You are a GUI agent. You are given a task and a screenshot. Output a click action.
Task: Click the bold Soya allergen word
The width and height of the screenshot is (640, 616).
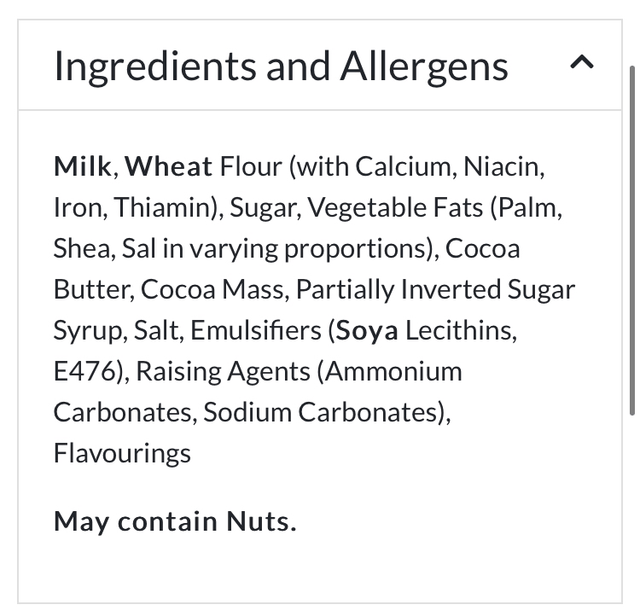(367, 330)
